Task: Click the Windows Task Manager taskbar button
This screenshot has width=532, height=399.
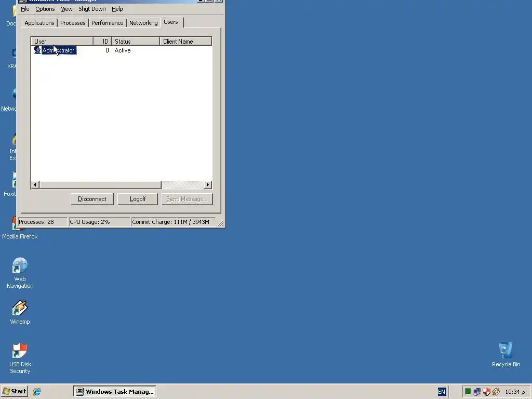Action: click(115, 392)
